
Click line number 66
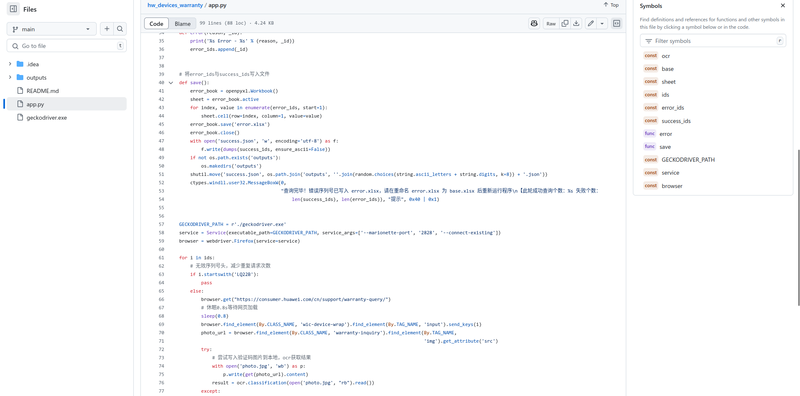[161, 299]
